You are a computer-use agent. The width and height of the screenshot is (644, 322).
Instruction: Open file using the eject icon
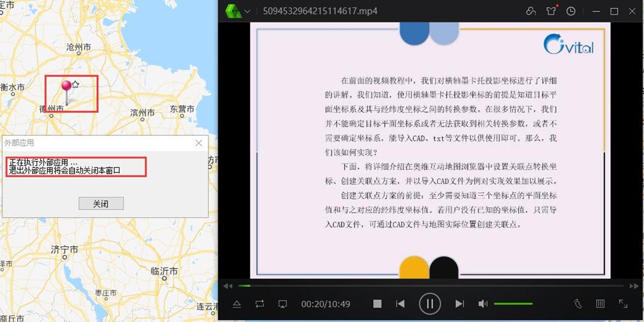pyautogui.click(x=237, y=304)
